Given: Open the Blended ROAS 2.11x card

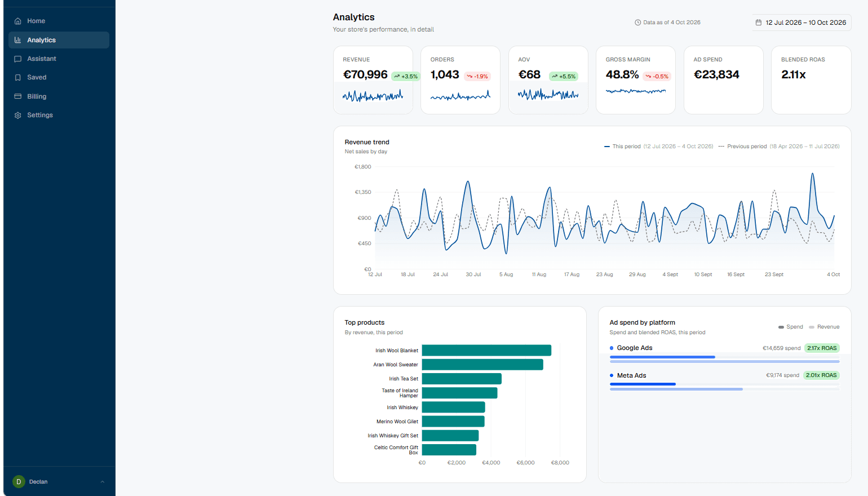Looking at the screenshot, I should pyautogui.click(x=811, y=80).
